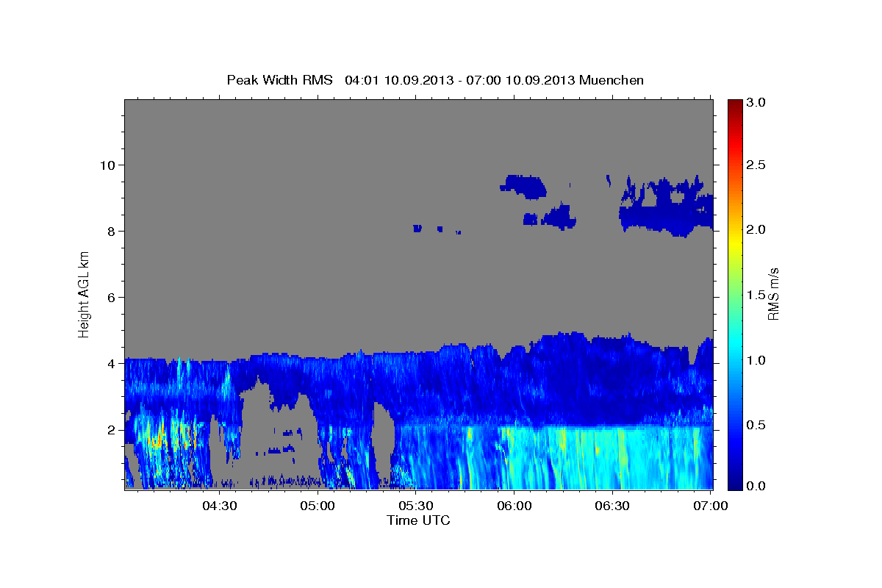Click the 'Time UTC' axis label
Image resolution: width=882 pixels, height=588 pixels.
(418, 520)
